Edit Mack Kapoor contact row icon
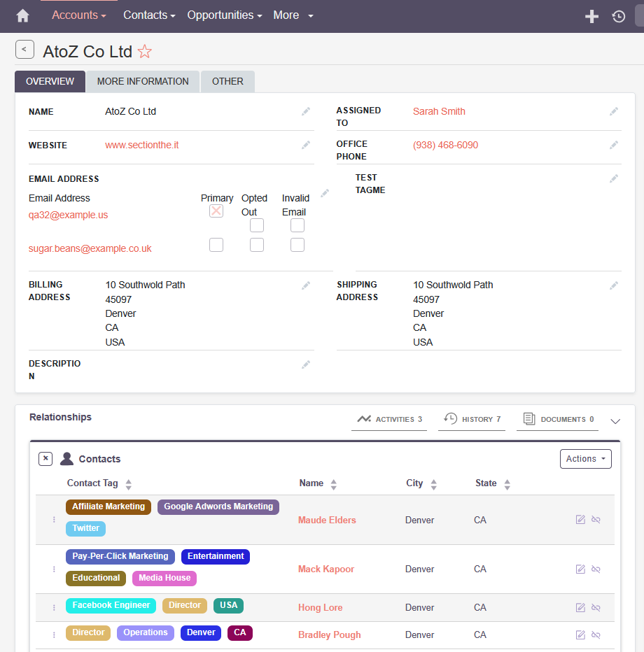The height and width of the screenshot is (652, 644). tap(580, 569)
